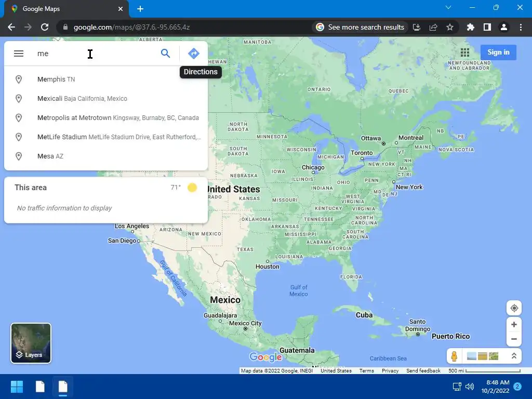Go forward with the browser forward arrow
The image size is (532, 399).
coord(28,27)
